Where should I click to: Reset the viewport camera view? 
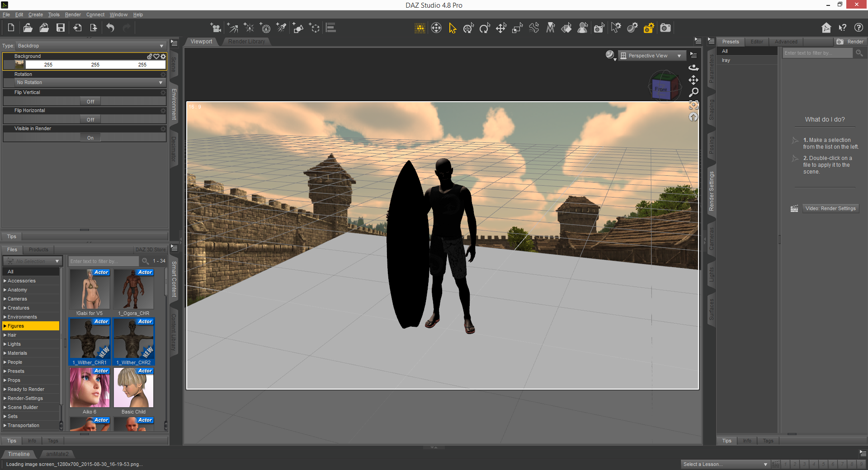(x=693, y=117)
